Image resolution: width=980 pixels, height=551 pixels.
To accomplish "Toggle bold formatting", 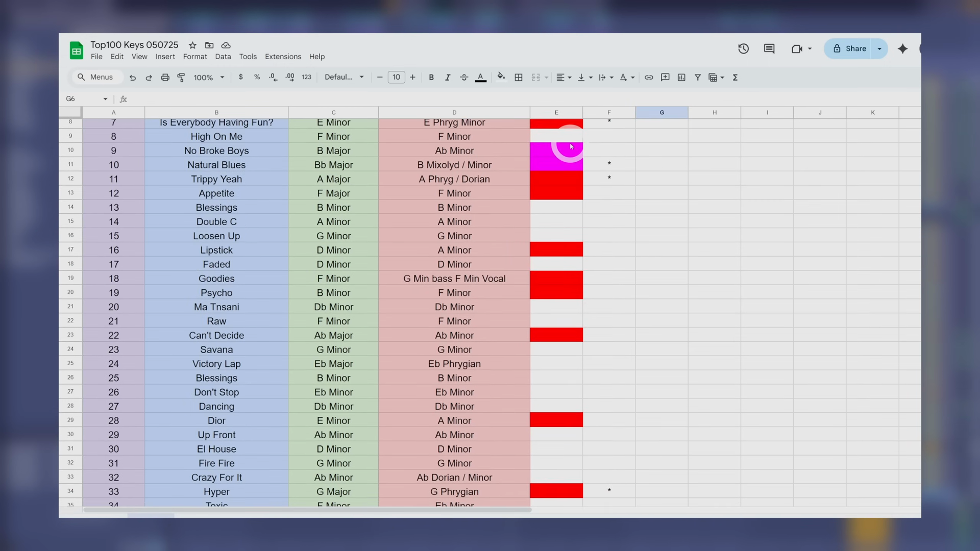I will 431,78.
